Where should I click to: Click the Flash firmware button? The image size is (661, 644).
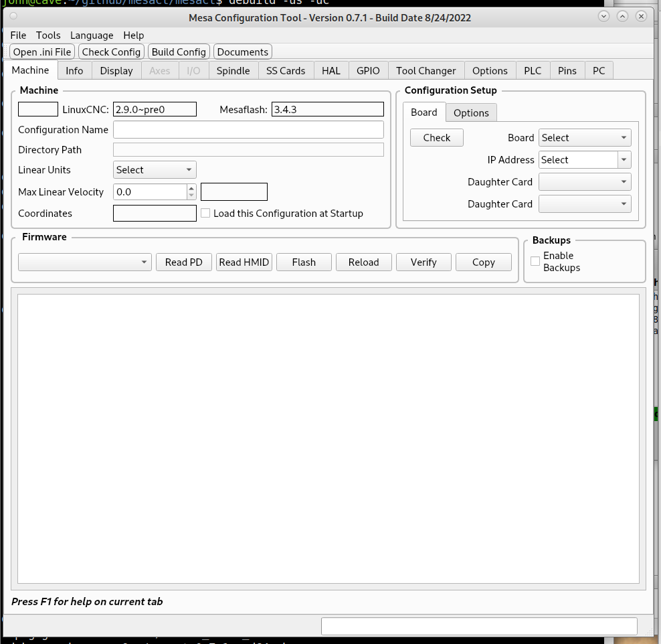pos(304,262)
